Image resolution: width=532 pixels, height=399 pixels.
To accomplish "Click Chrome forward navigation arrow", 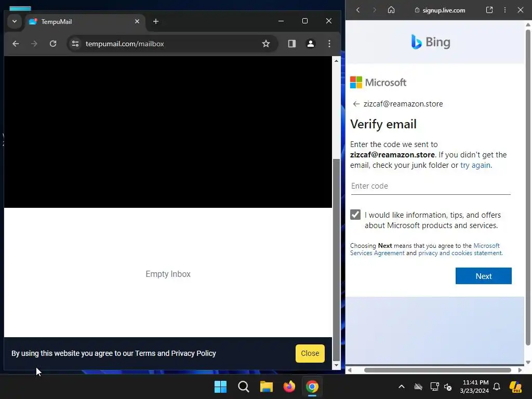I will click(34, 44).
